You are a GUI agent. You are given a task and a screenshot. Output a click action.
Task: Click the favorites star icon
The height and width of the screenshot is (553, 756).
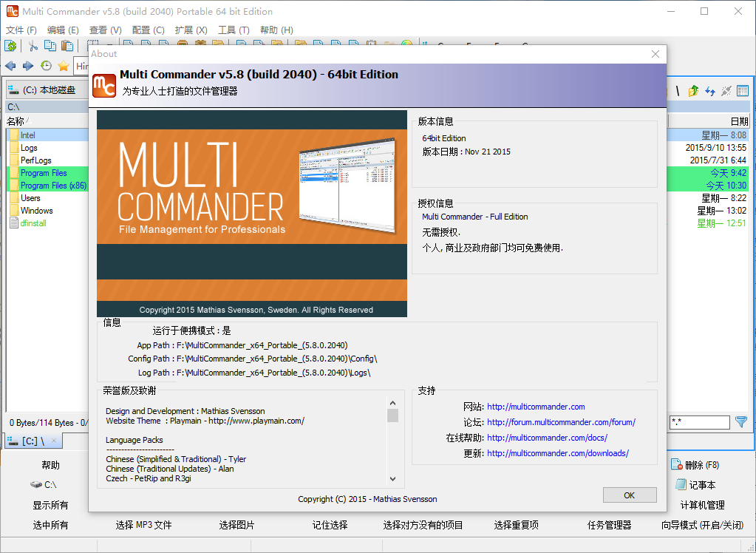64,66
